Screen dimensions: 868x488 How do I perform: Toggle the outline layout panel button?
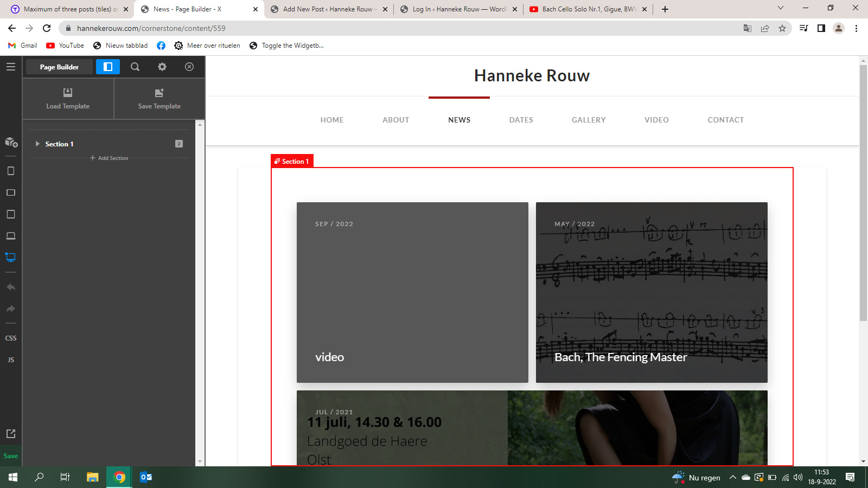click(x=108, y=67)
